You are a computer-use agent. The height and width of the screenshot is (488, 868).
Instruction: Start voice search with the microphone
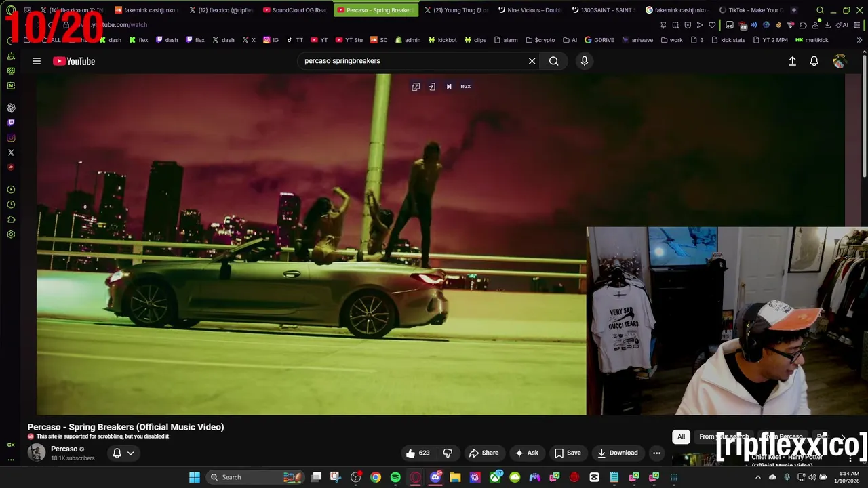tap(585, 61)
